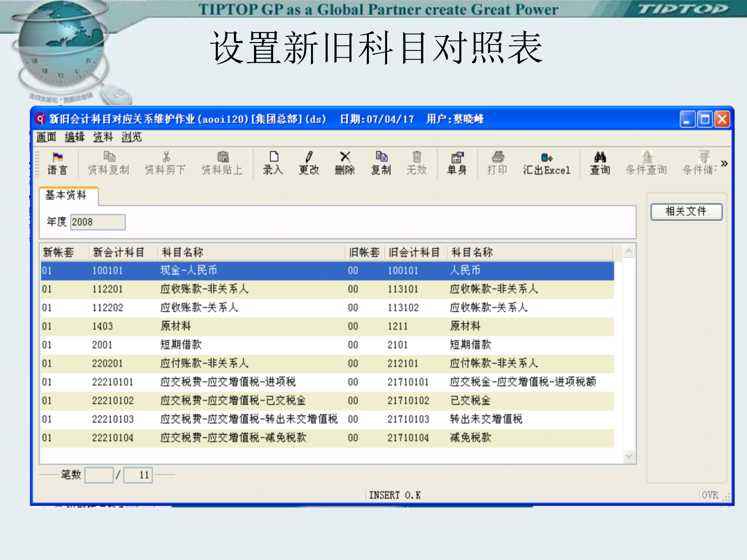Click the 复制 (Copy) record icon

(x=381, y=163)
